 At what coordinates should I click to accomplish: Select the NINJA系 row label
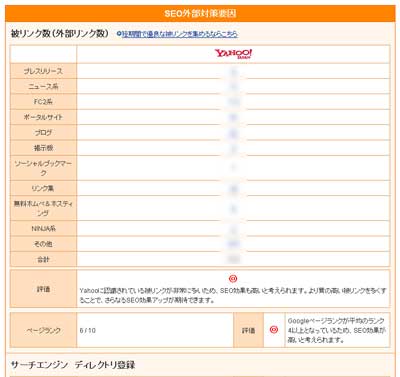coord(43,229)
